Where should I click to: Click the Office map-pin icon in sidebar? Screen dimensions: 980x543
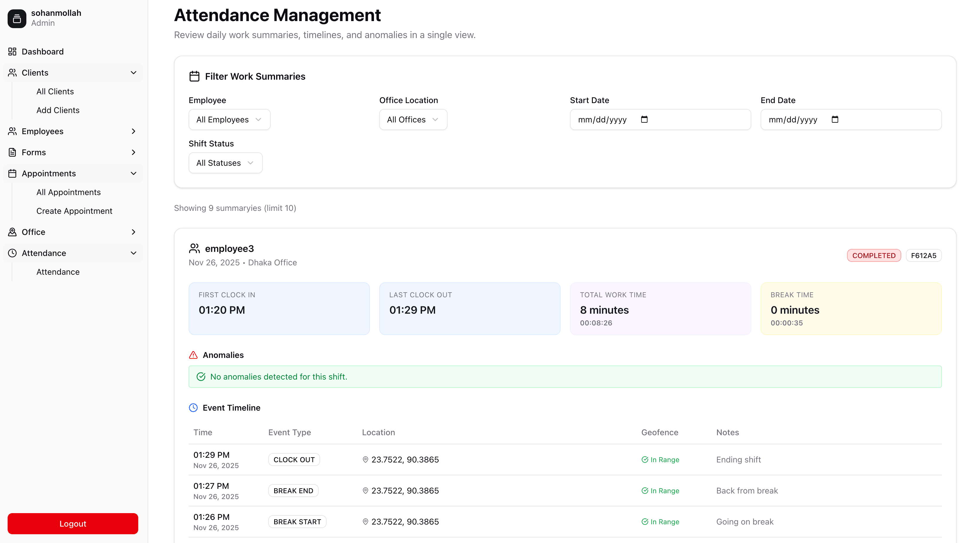12,232
